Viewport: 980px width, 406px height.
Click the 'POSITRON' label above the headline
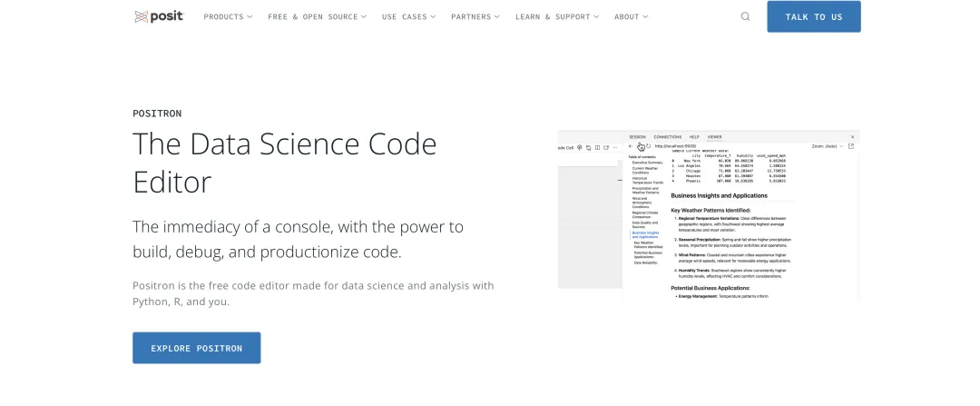[x=157, y=114]
